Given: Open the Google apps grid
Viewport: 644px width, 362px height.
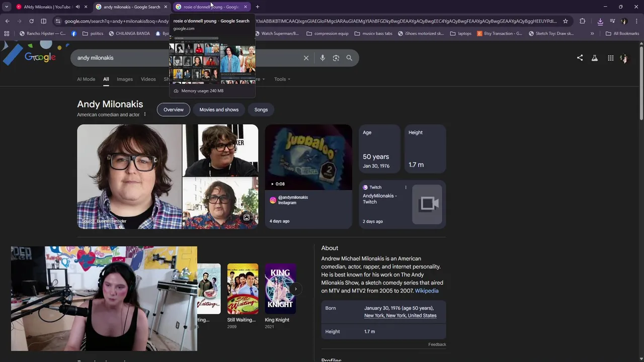Looking at the screenshot, I should click(x=610, y=58).
